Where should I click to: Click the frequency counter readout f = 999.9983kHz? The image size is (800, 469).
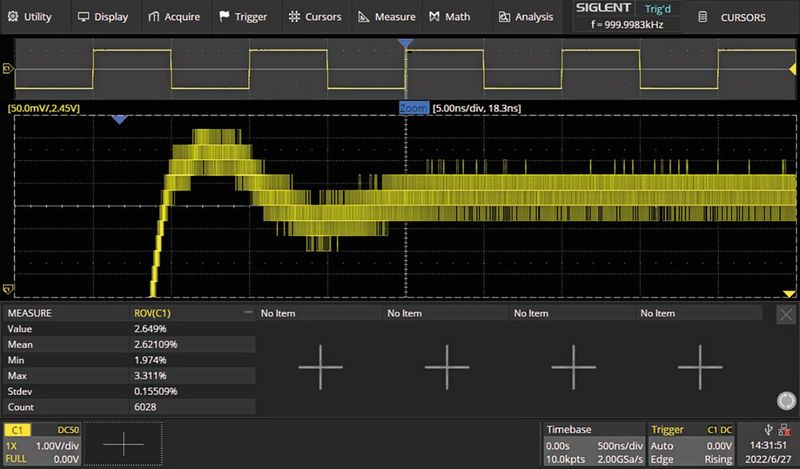click(x=627, y=24)
